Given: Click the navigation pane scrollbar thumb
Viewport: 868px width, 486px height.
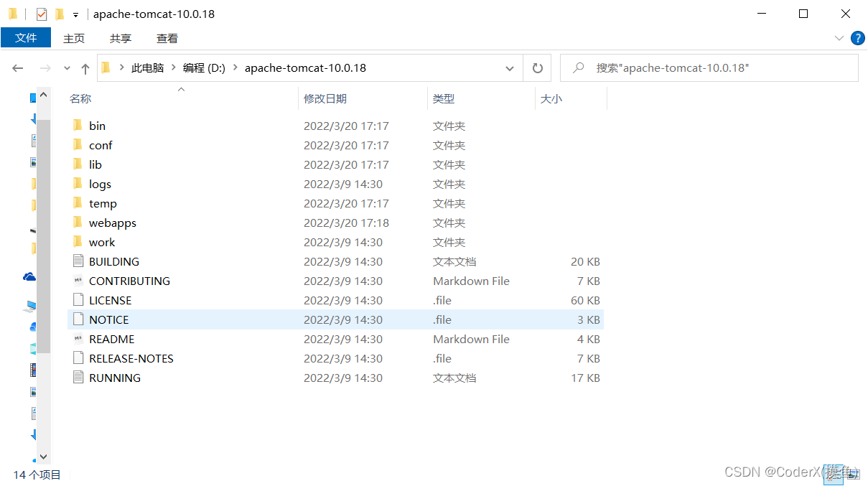Looking at the screenshot, I should pyautogui.click(x=43, y=237).
